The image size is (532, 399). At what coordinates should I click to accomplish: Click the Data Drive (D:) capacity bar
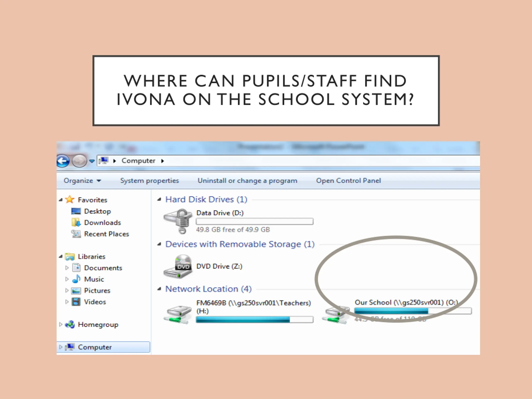tap(255, 222)
